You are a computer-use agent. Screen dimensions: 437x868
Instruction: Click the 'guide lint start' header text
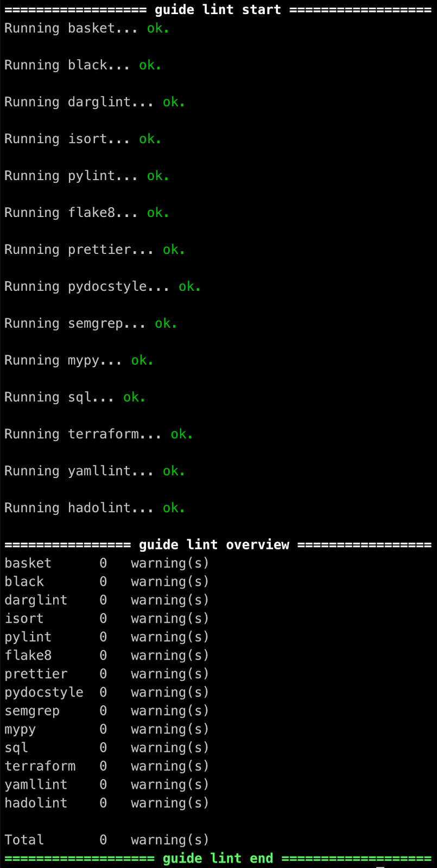click(x=218, y=10)
